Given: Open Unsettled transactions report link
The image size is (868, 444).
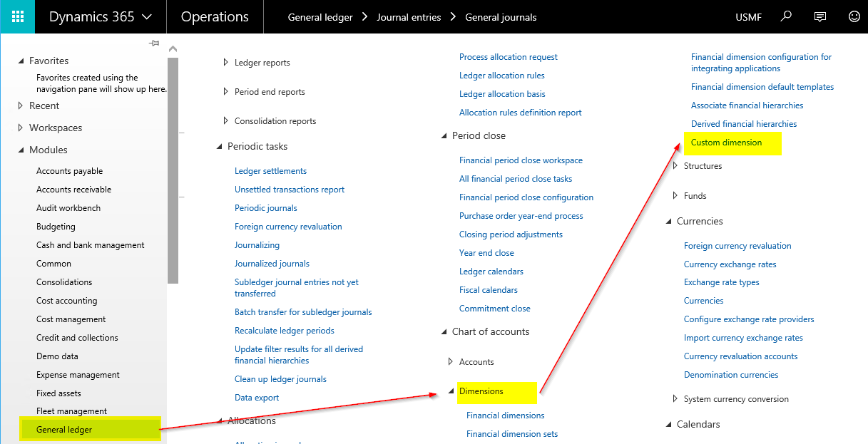Looking at the screenshot, I should click(290, 190).
